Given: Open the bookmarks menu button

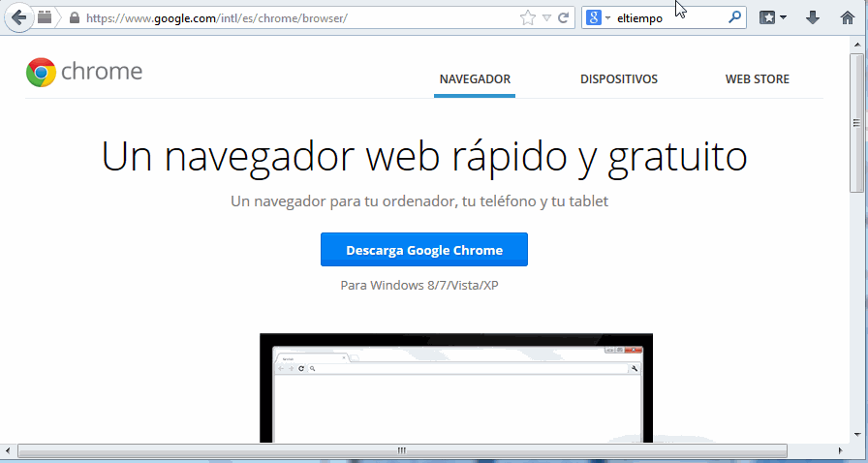Looking at the screenshot, I should (772, 17).
